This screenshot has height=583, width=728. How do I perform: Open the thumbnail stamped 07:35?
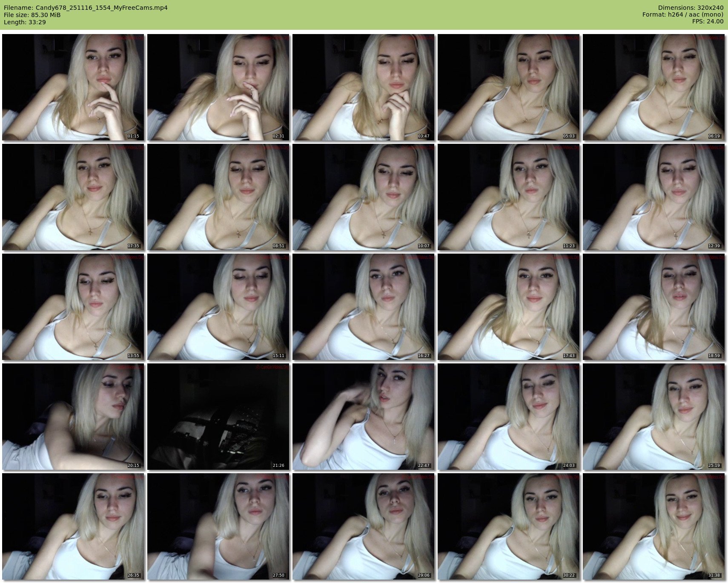73,197
